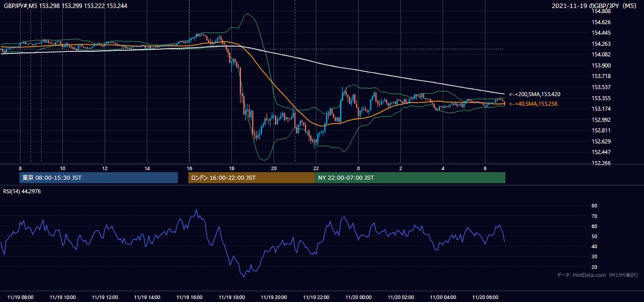The width and height of the screenshot is (644, 302).
Task: Click hour tick 0 under price chart
Action: coord(358,168)
